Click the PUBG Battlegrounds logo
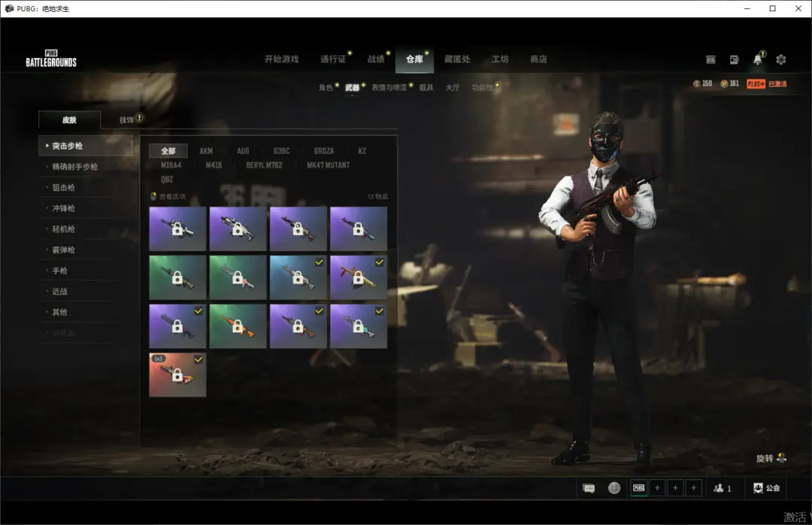The image size is (812, 525). 51,59
